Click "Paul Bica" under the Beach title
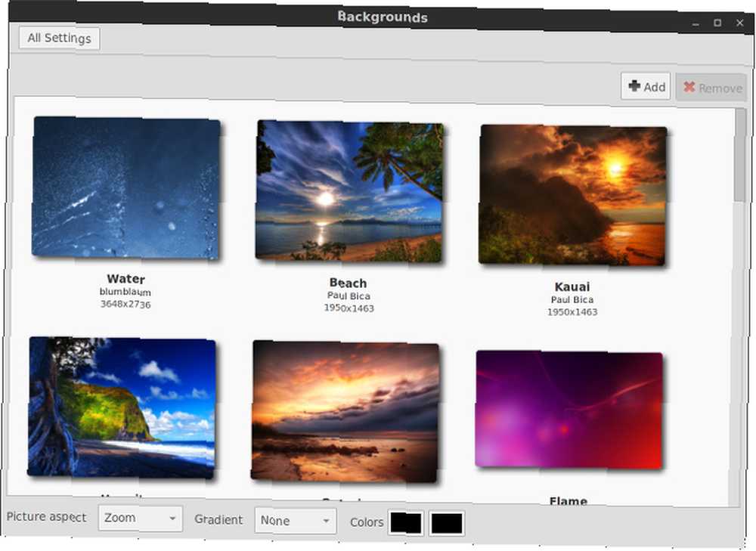 click(349, 296)
